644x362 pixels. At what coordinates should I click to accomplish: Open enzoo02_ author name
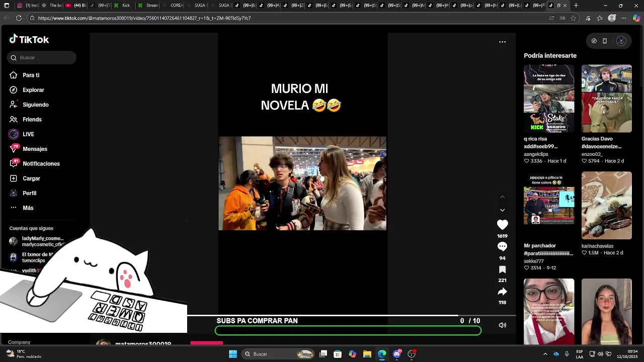[592, 154]
